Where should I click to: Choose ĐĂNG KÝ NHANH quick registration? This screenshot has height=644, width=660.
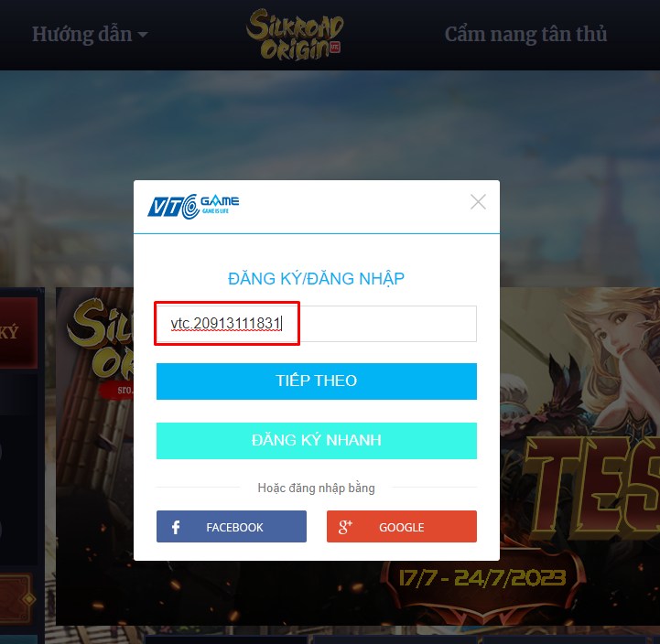pyautogui.click(x=317, y=440)
